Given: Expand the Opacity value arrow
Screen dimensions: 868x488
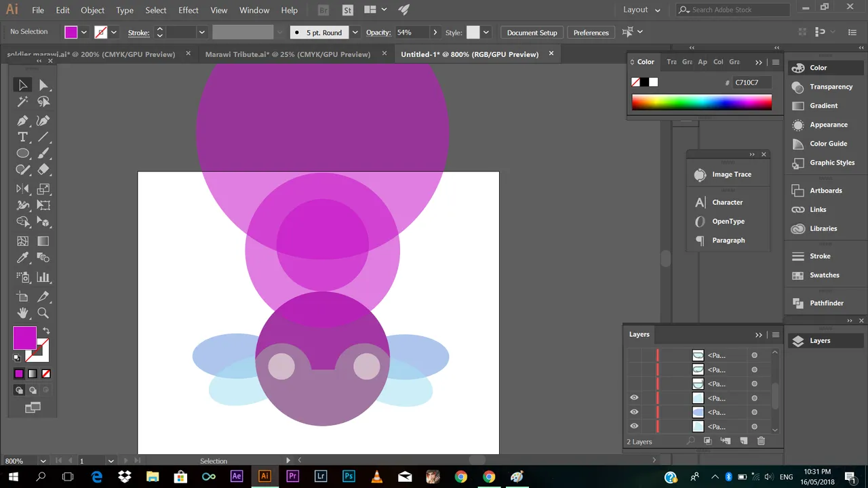Looking at the screenshot, I should pos(435,33).
